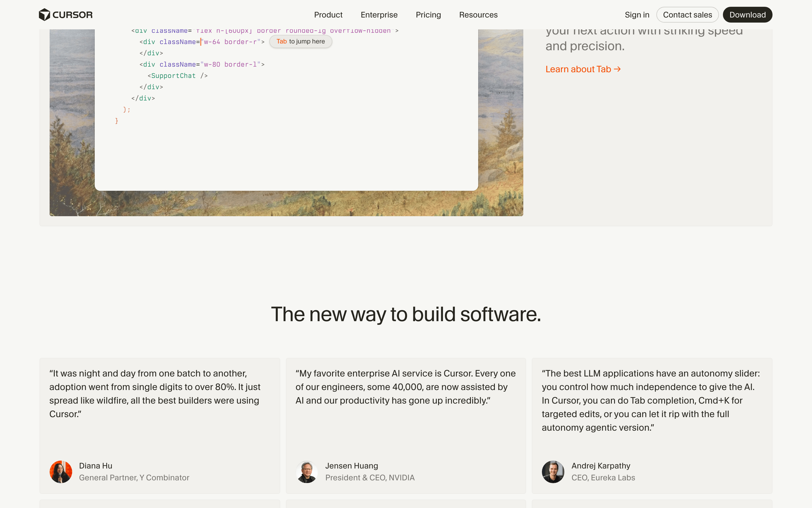Click the Tab to jump here hint

point(301,41)
